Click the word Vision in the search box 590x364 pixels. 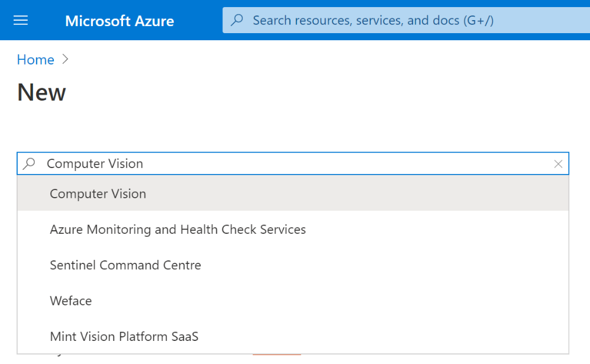pyautogui.click(x=125, y=163)
